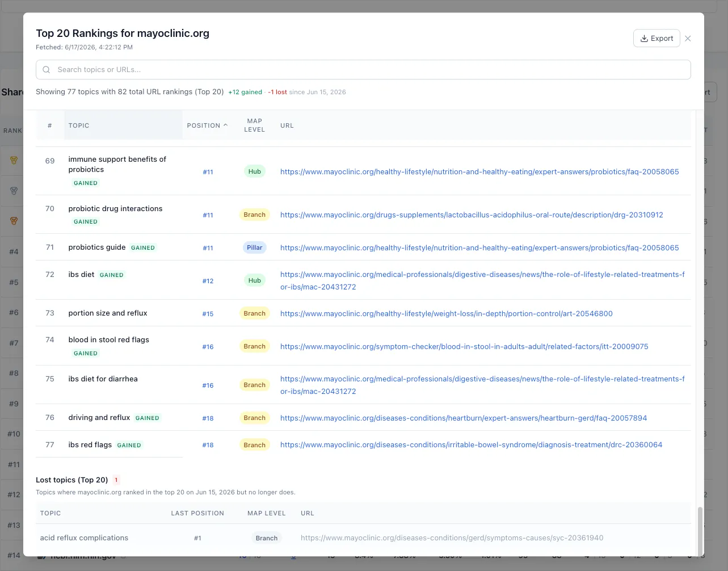Select topic 'immune support benefits of probiotics'
This screenshot has width=728, height=571.
point(117,164)
